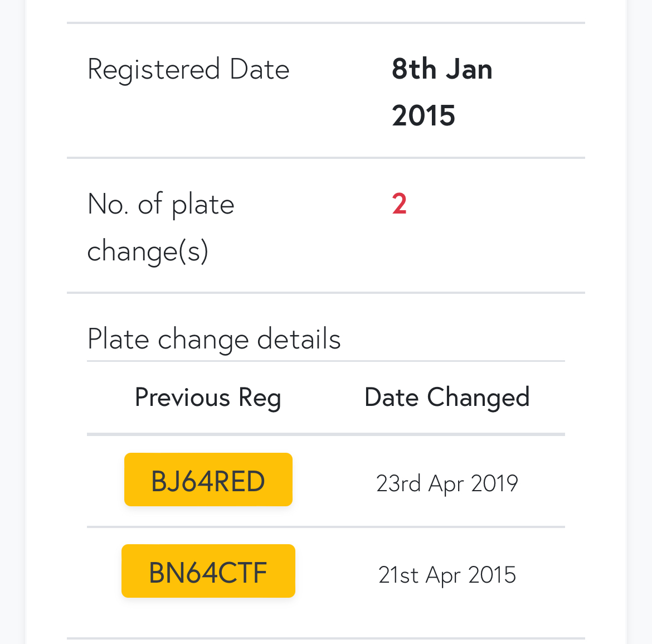Click the word details in section heading

click(299, 338)
